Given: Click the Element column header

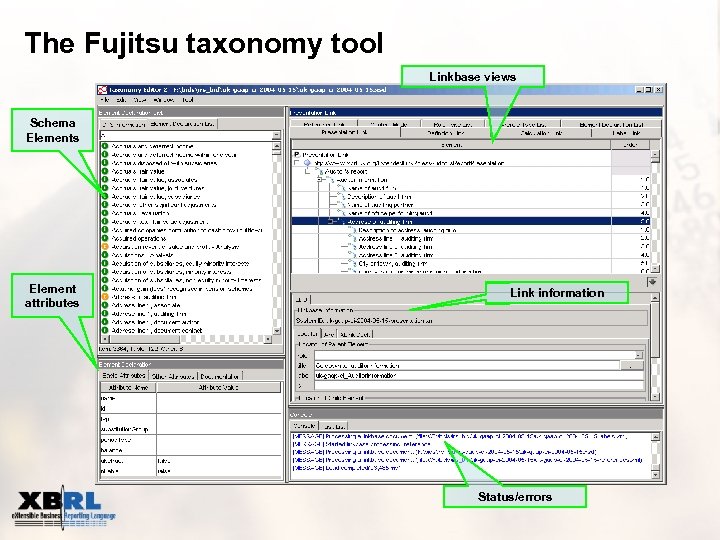Looking at the screenshot, I should pyautogui.click(x=451, y=145).
